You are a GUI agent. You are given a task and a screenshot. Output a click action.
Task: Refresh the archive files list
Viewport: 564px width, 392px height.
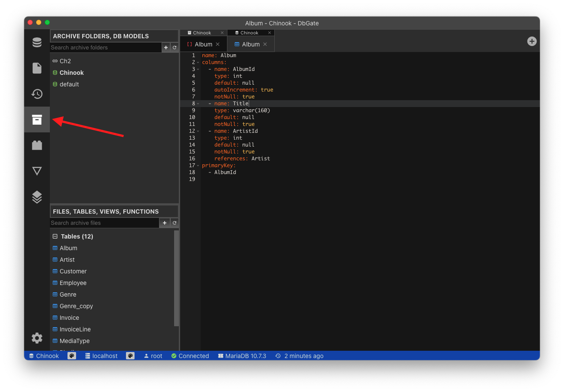pyautogui.click(x=175, y=223)
